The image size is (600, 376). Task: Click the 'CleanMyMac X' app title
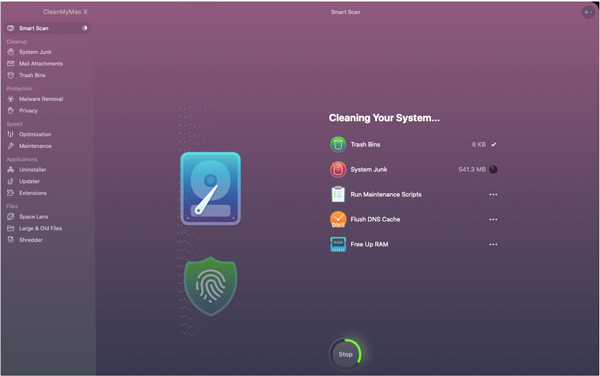tap(65, 12)
